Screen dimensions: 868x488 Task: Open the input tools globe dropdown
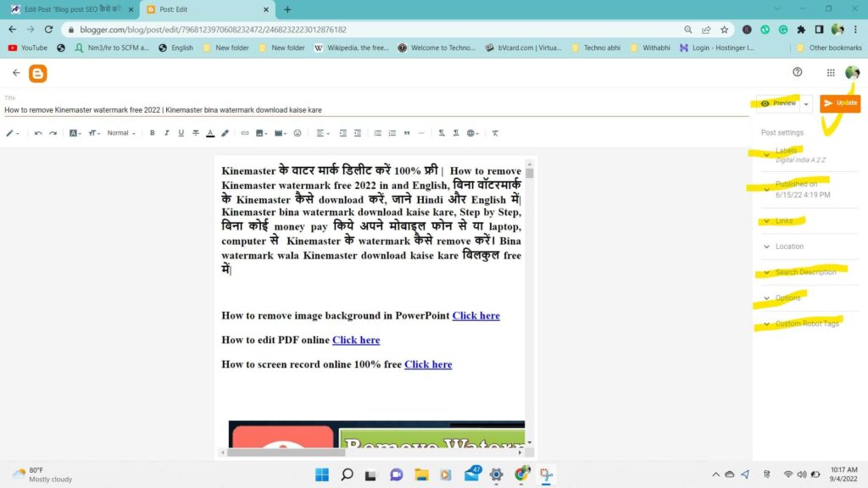click(472, 133)
